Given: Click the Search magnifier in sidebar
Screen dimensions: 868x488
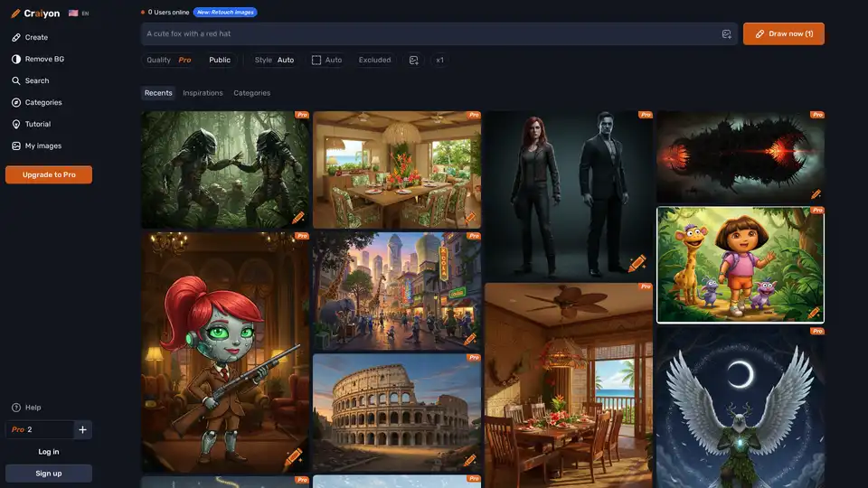Looking at the screenshot, I should click(16, 80).
